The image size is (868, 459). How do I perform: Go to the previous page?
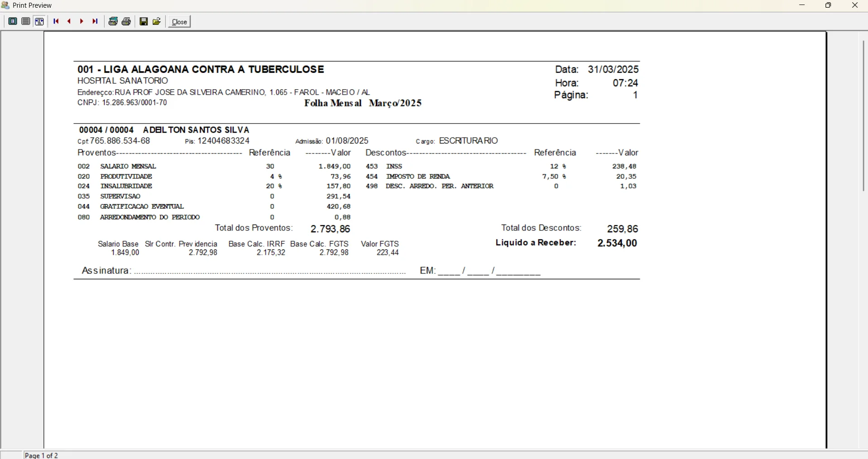69,21
